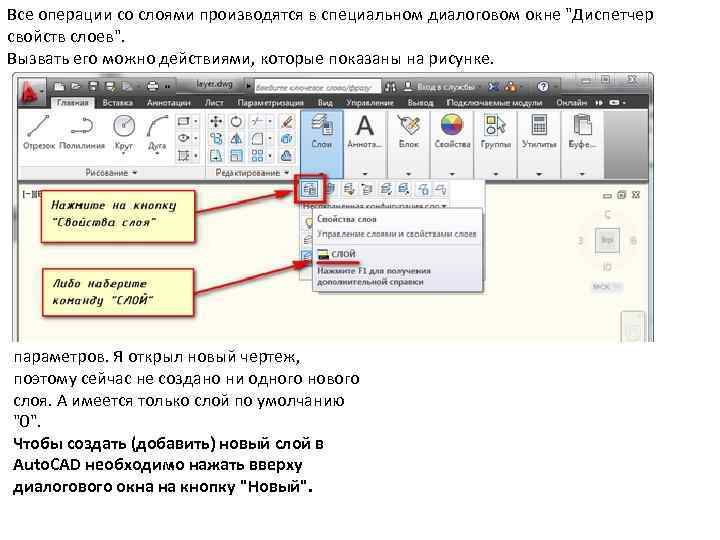Click the Autodesk Exchange X icon

click(x=494, y=86)
